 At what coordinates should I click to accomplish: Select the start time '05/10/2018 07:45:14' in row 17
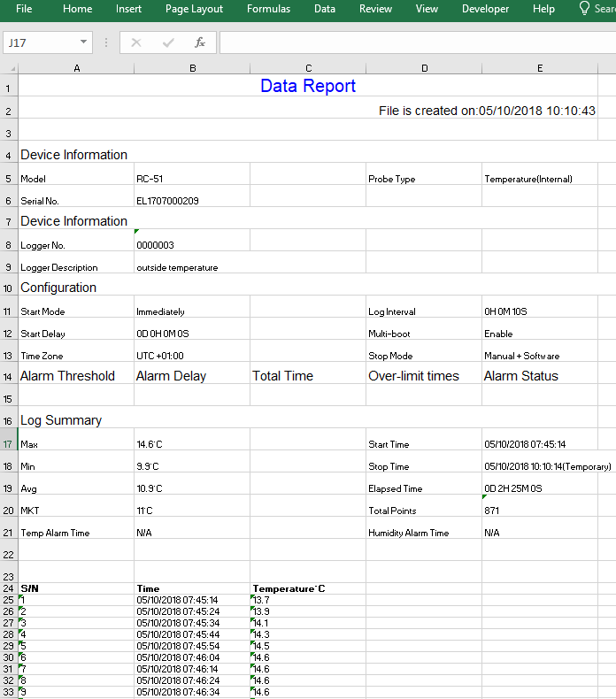[x=540, y=440]
